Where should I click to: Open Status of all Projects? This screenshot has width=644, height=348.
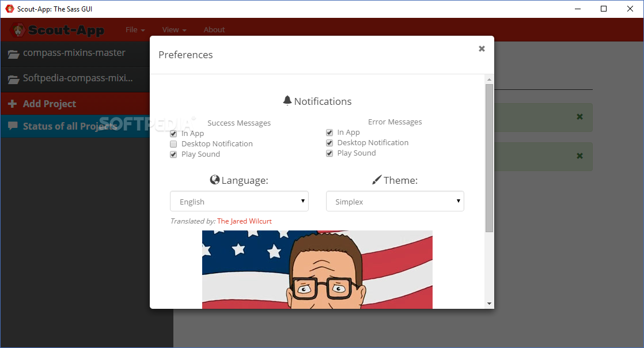(x=75, y=126)
